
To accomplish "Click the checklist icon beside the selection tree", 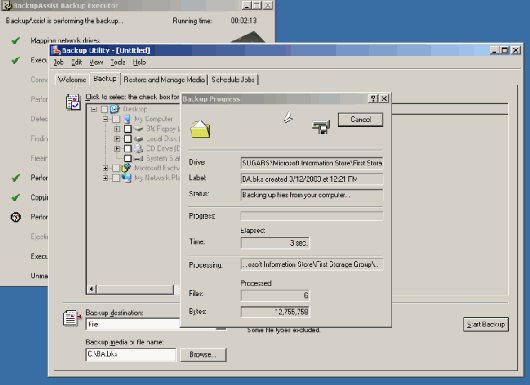I will (x=73, y=102).
